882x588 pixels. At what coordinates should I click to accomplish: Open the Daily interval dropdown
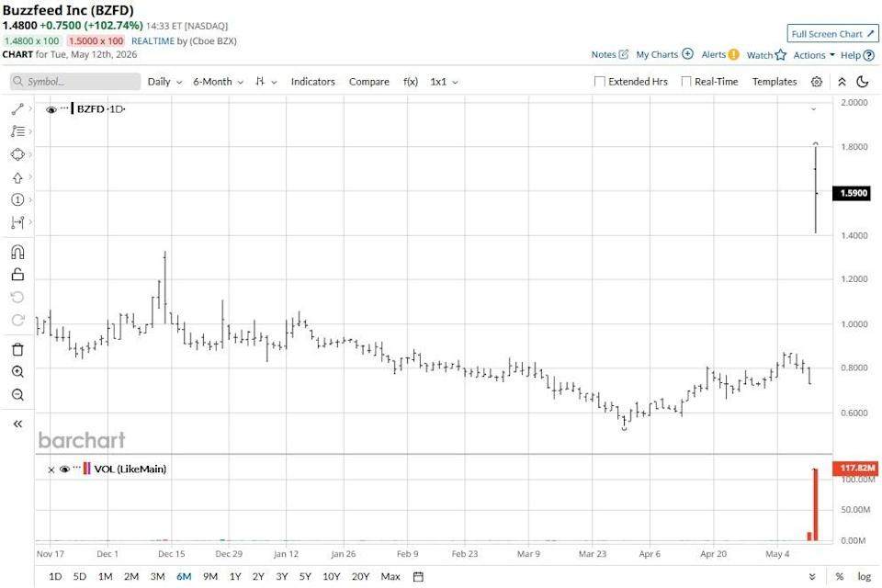tap(164, 82)
